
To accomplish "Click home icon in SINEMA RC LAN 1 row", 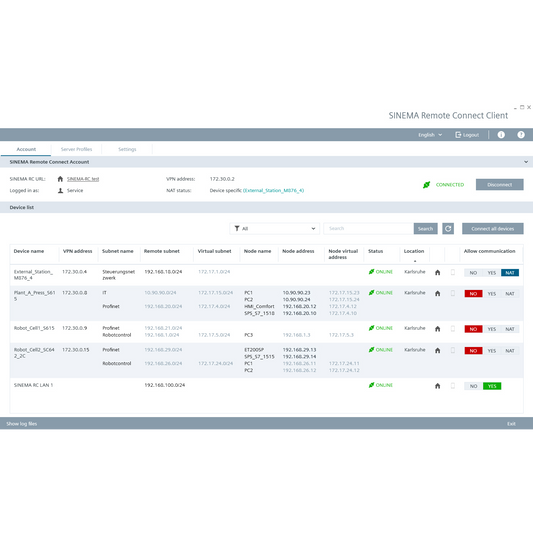I will click(437, 386).
